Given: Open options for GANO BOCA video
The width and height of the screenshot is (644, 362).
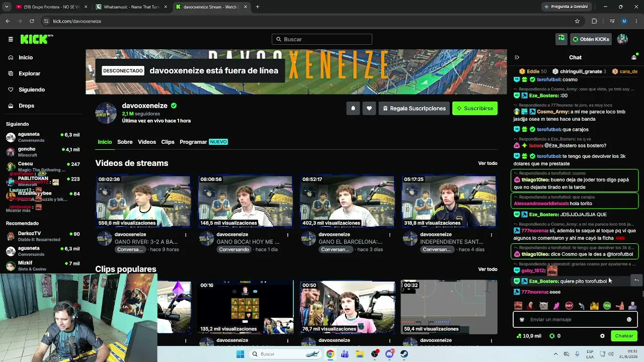Looking at the screenshot, I should tap(288, 235).
